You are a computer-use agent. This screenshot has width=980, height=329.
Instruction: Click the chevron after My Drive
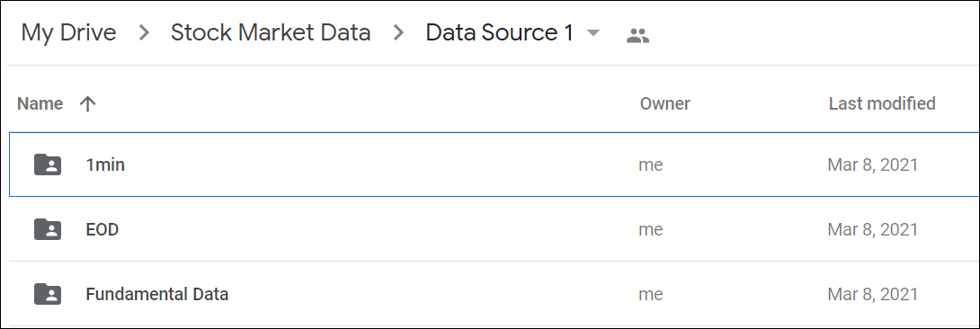[x=144, y=33]
